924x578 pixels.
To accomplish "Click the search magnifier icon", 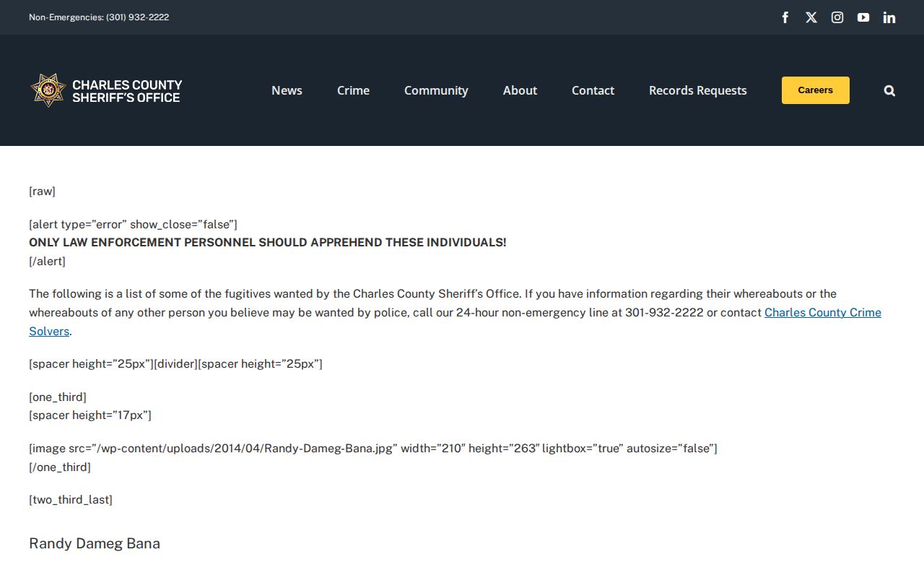I will (889, 90).
